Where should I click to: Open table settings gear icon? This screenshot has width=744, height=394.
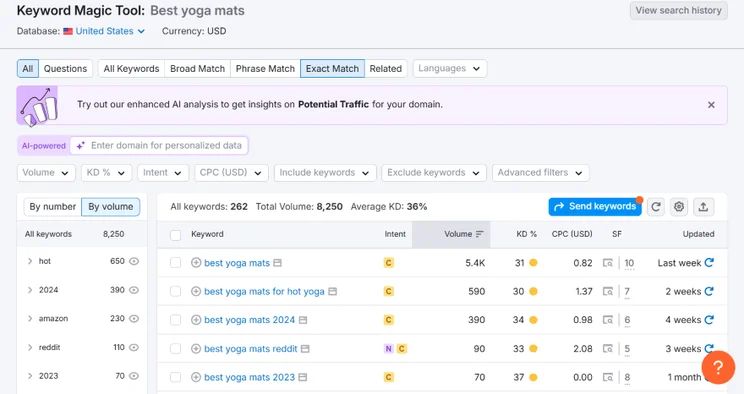click(x=679, y=206)
